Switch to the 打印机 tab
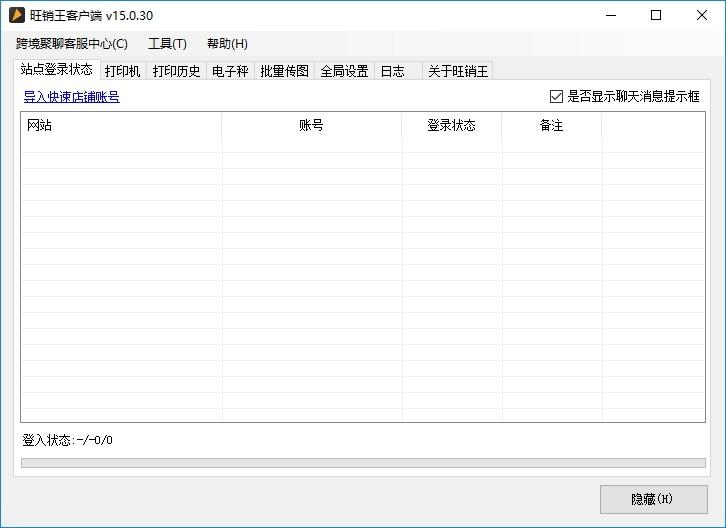Image resolution: width=726 pixels, height=528 pixels. [x=123, y=71]
